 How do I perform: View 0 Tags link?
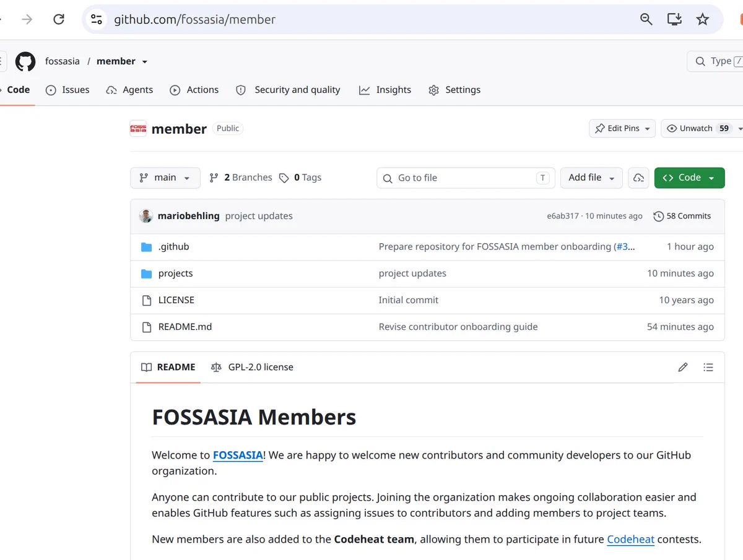(x=300, y=178)
